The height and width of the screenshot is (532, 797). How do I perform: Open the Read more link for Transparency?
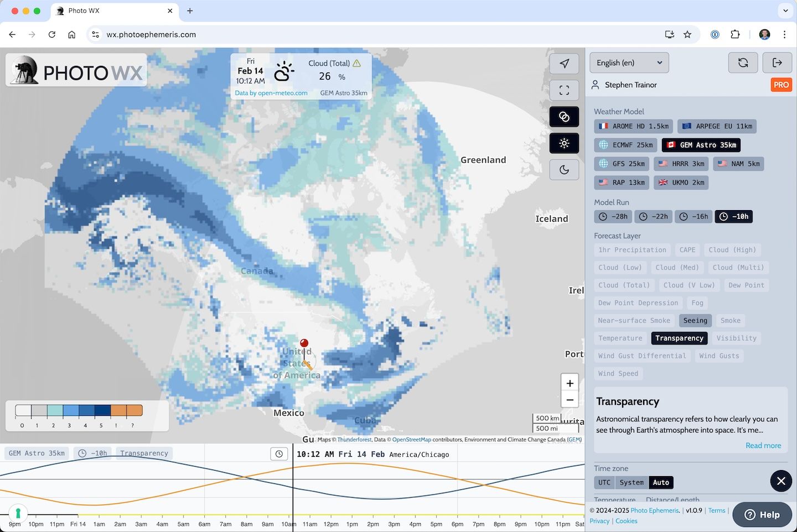coord(763,445)
